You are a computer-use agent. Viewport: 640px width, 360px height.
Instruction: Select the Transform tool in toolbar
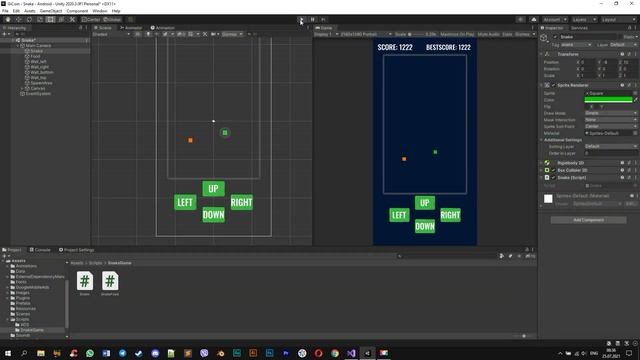pyautogui.click(x=61, y=20)
